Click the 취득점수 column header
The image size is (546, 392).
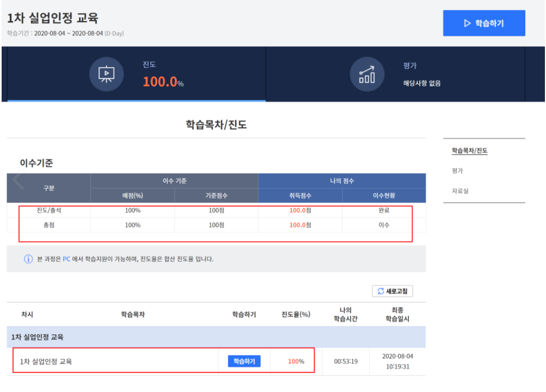tap(300, 196)
